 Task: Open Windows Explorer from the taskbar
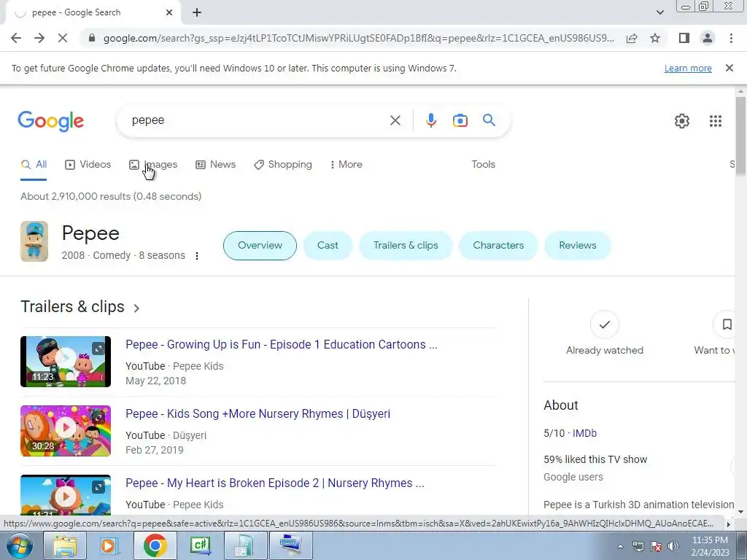tap(65, 545)
